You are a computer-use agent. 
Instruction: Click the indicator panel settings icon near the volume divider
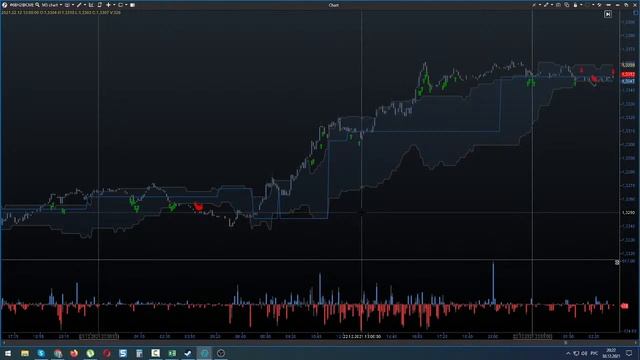(x=617, y=262)
